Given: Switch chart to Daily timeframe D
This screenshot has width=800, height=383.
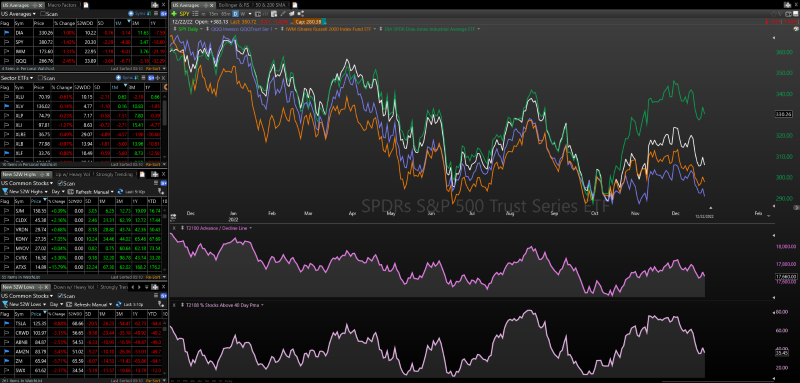Looking at the screenshot, I should [235, 13].
